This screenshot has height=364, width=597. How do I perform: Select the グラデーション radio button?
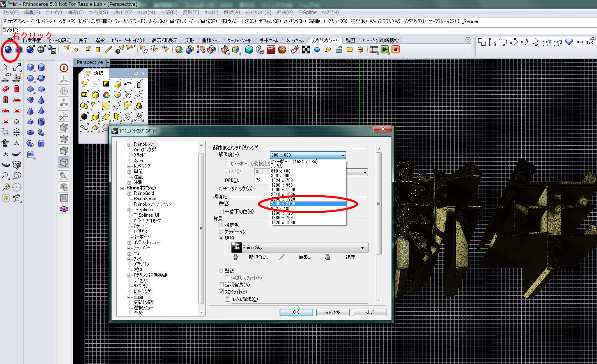coord(221,232)
